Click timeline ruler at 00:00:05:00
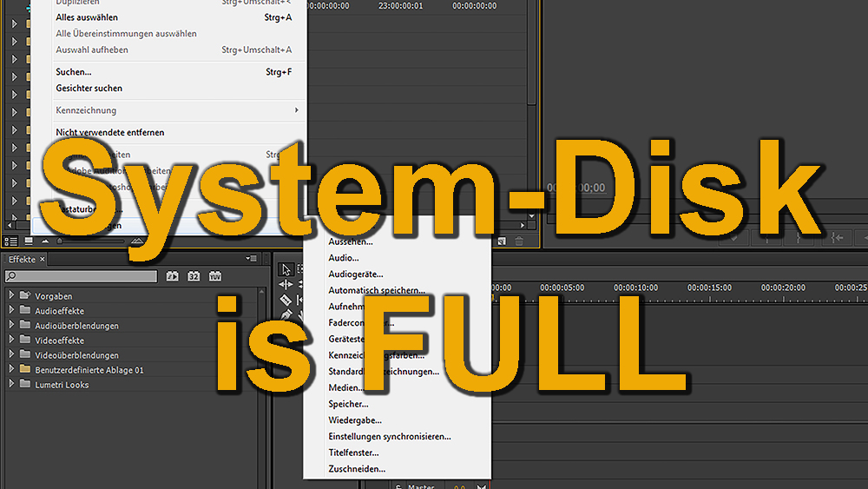Image resolution: width=868 pixels, height=489 pixels. tap(562, 288)
